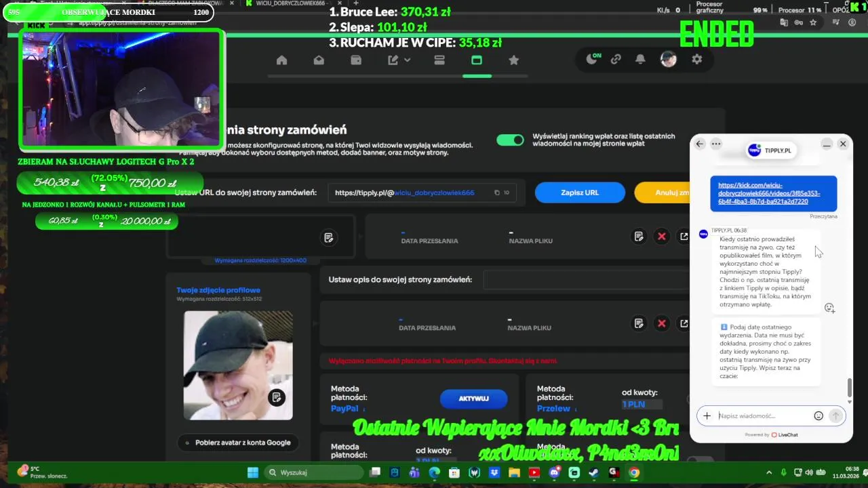Click the profile photo thumbnail
Screen dimensions: 868x488
click(238, 365)
